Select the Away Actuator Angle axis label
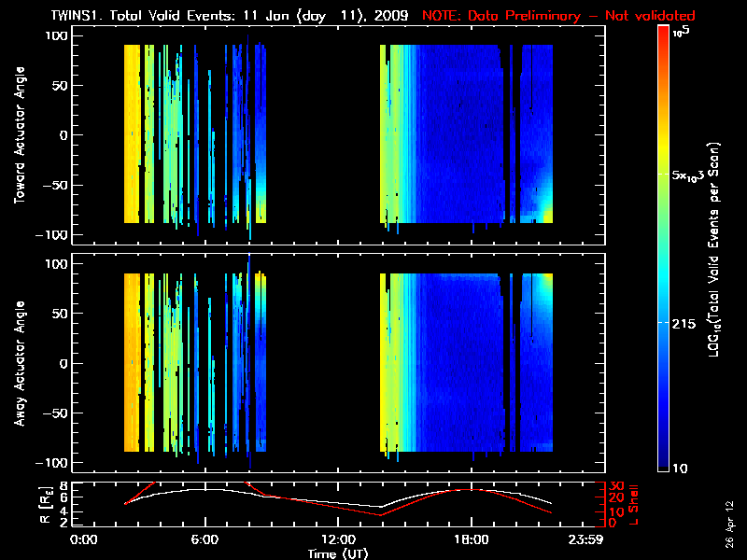This screenshot has width=747, height=560. [21, 364]
